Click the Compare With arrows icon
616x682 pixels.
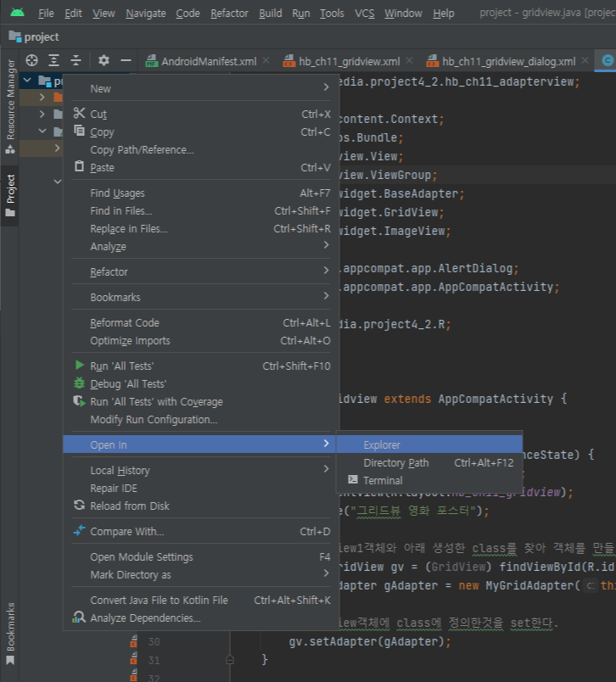79,530
